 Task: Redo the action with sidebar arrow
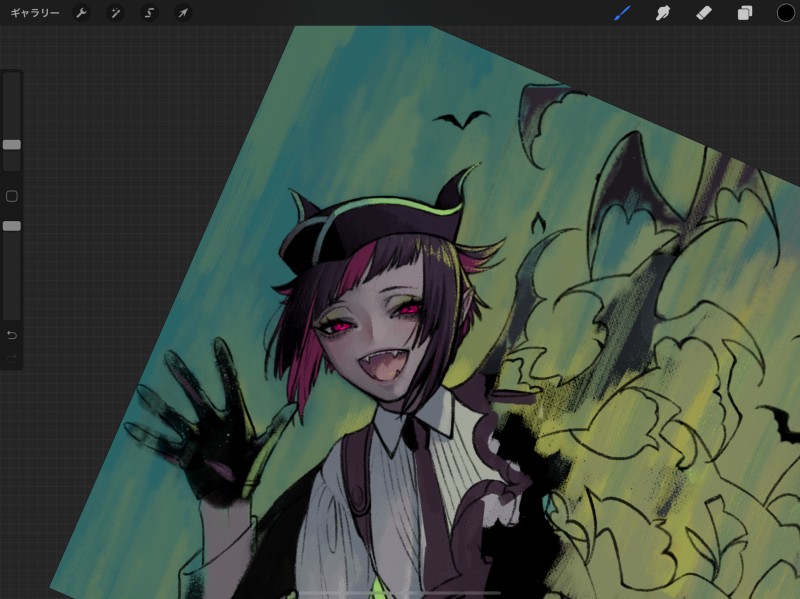[12, 359]
